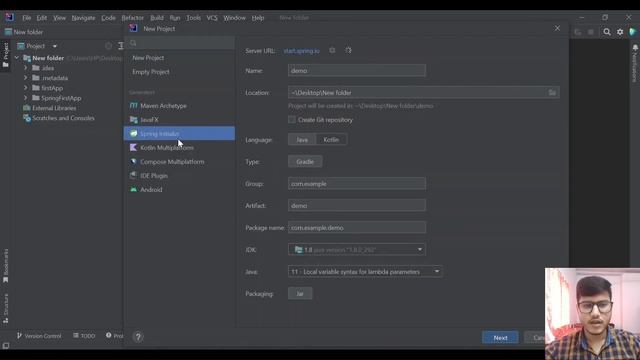Open the JDK dropdown
Image resolution: width=640 pixels, height=360 pixels.
(x=357, y=249)
